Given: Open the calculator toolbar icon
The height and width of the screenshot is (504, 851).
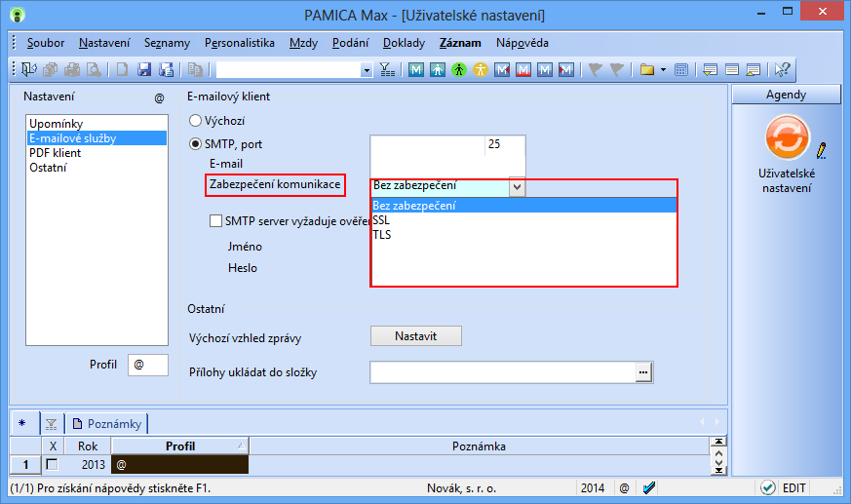Looking at the screenshot, I should [681, 69].
